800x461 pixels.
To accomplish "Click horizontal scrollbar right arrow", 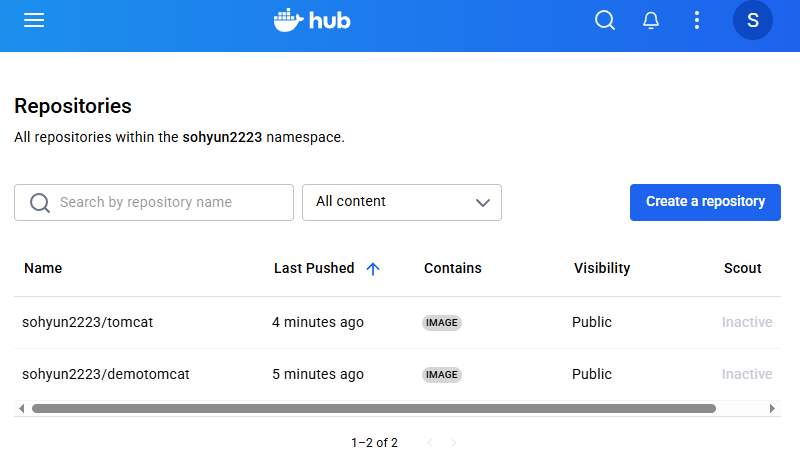I will (x=772, y=408).
